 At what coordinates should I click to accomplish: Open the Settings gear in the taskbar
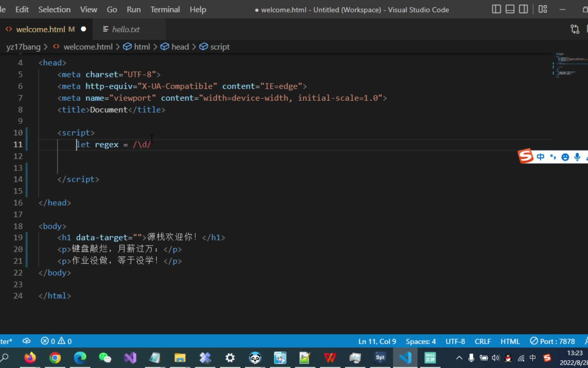230,358
